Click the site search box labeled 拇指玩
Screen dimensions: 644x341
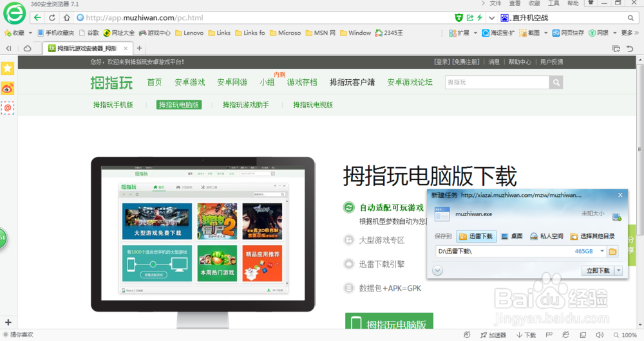tap(497, 82)
